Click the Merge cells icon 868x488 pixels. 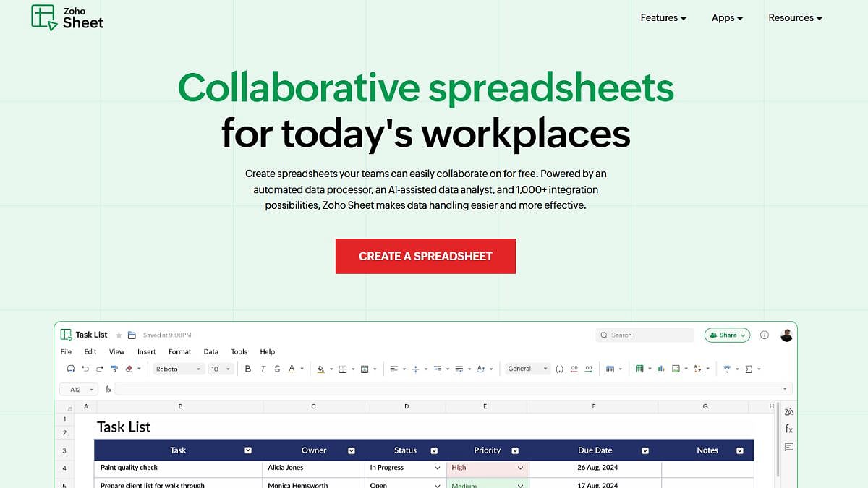click(x=365, y=369)
